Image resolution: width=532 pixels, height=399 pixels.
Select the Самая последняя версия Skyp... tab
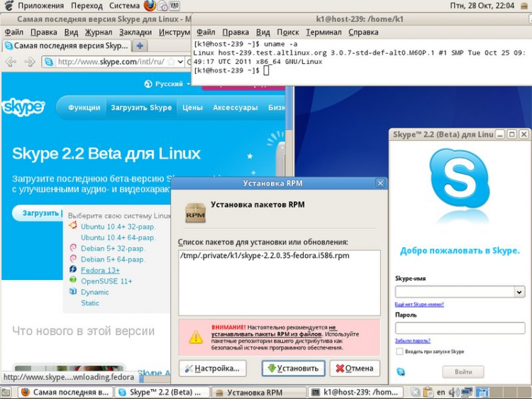(66, 46)
